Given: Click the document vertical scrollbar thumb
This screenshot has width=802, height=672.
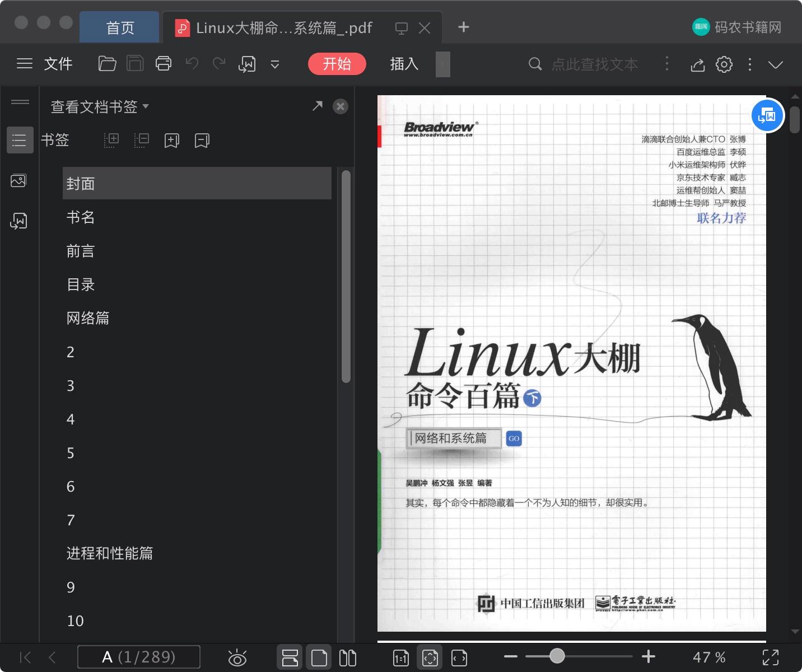Looking at the screenshot, I should pyautogui.click(x=795, y=119).
